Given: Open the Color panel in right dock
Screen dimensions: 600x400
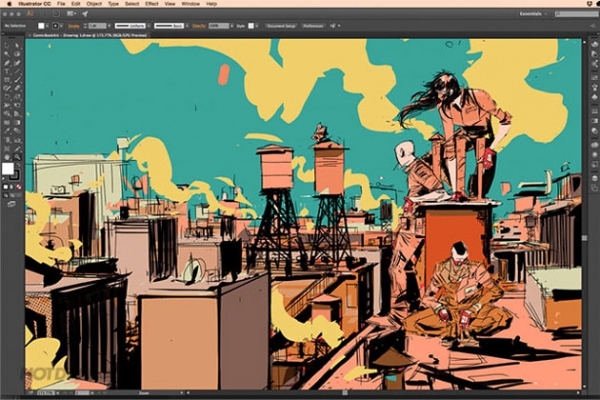Looking at the screenshot, I should point(594,44).
